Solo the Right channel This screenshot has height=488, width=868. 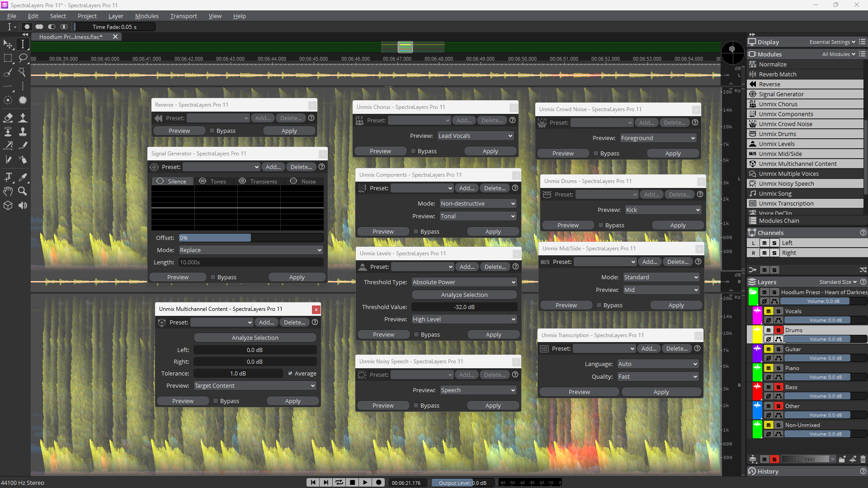pos(774,253)
